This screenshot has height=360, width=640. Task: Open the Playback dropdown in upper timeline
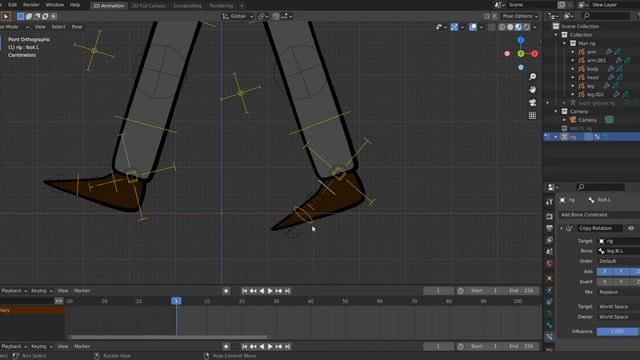click(14, 291)
